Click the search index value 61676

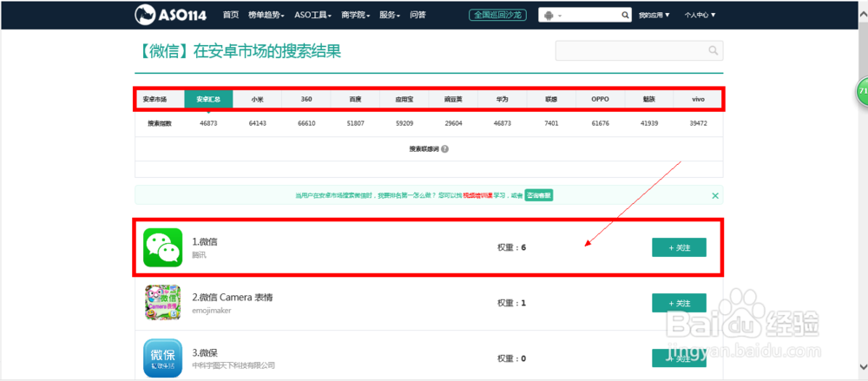coord(600,123)
